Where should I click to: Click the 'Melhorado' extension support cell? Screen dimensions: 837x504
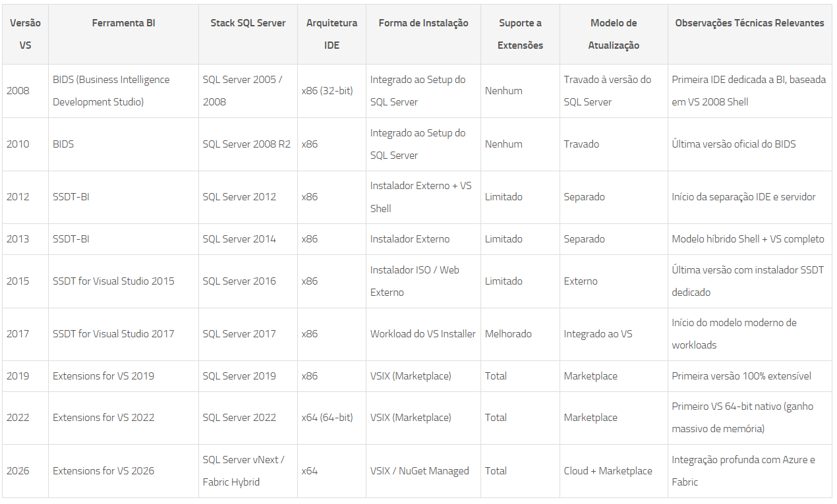[x=508, y=334]
